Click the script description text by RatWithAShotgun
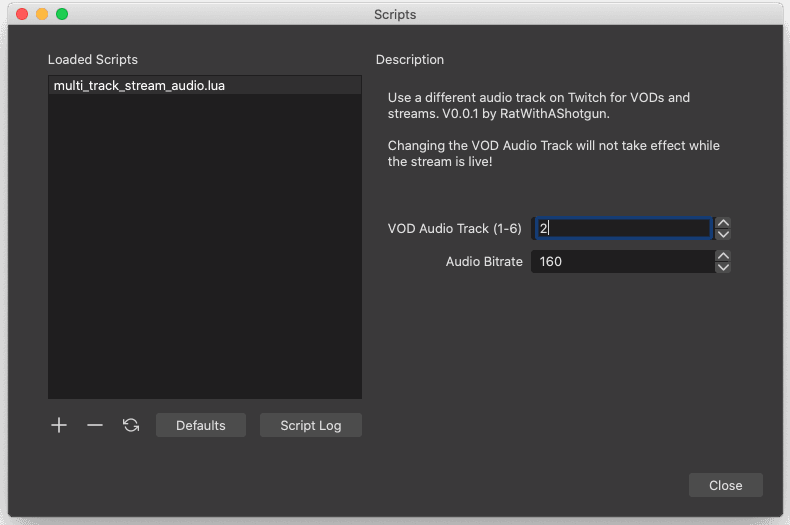790x525 pixels. pyautogui.click(x=539, y=106)
